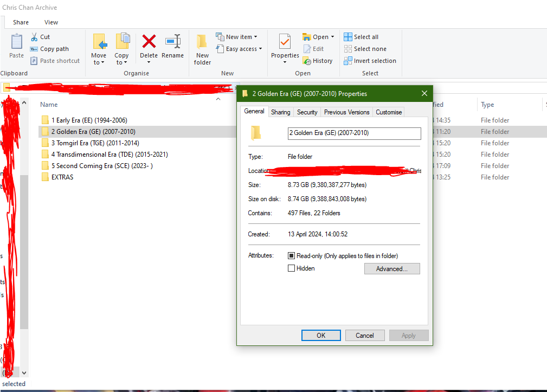
Task: Switch to the Previous Versions tab
Action: click(346, 112)
